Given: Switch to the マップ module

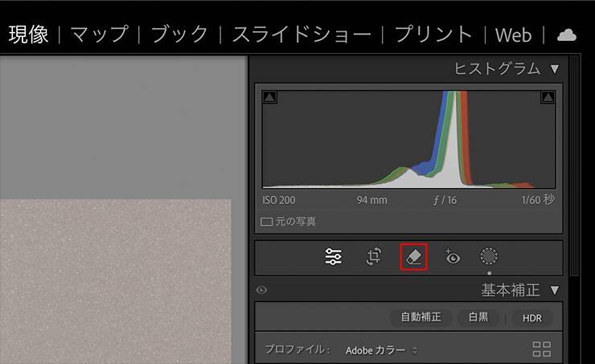Looking at the screenshot, I should coord(99,35).
